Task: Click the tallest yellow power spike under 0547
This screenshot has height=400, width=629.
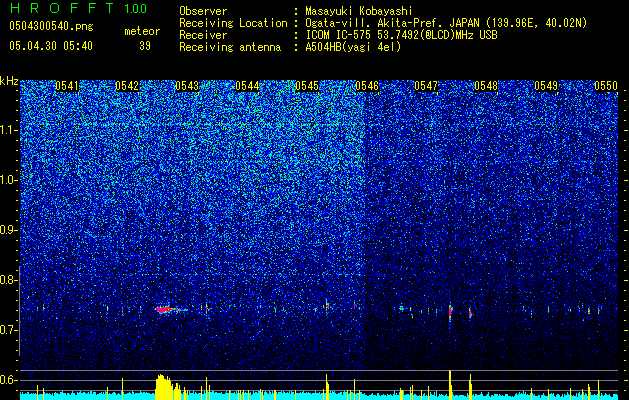Action: point(450,385)
